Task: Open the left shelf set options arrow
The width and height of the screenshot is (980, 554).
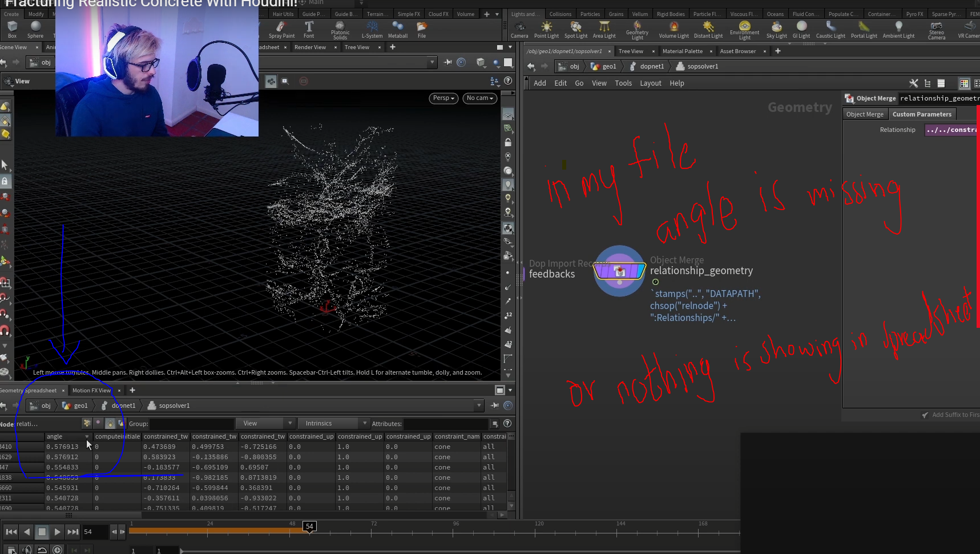Action: click(497, 14)
